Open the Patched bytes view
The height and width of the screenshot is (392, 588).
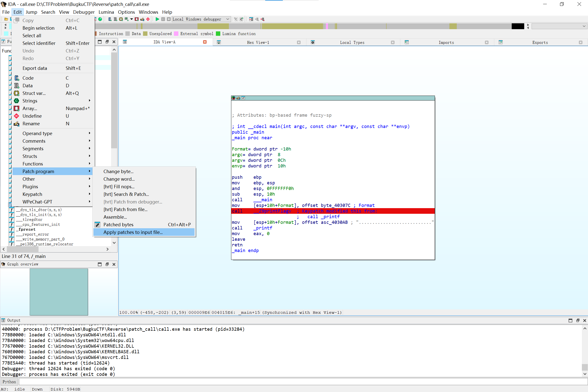point(118,225)
